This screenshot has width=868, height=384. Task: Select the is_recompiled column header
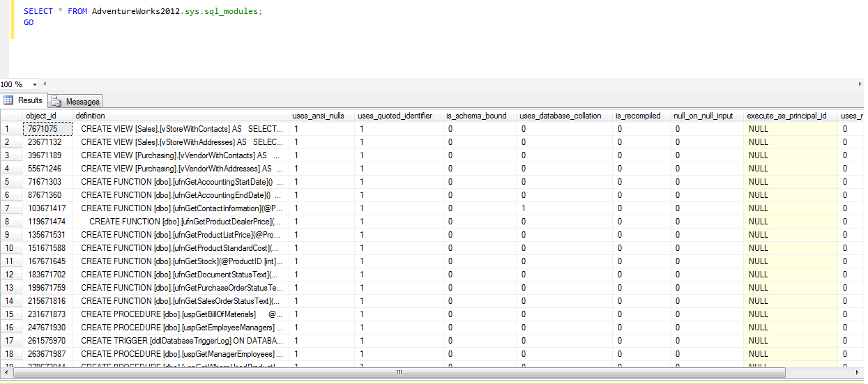point(641,116)
